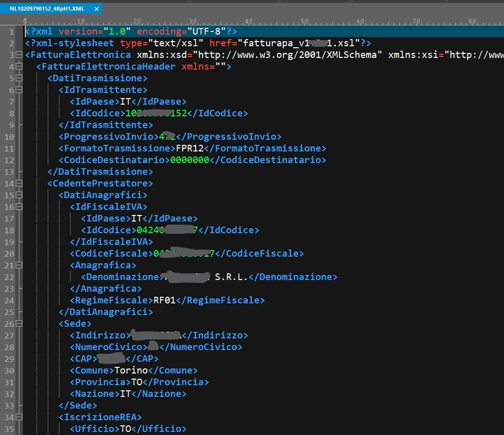
Task: Collapse the DatiAnagrafici fold on line 15
Action: 19,195
